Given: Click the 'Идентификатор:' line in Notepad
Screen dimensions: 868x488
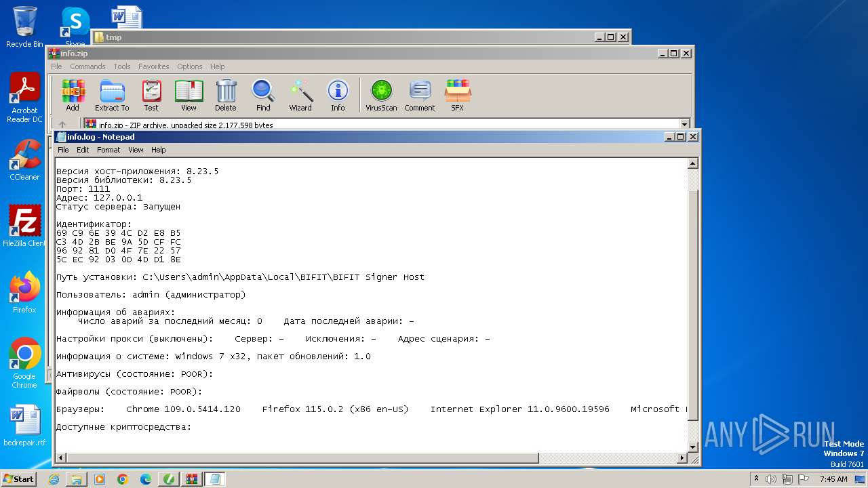Looking at the screenshot, I should tap(94, 224).
